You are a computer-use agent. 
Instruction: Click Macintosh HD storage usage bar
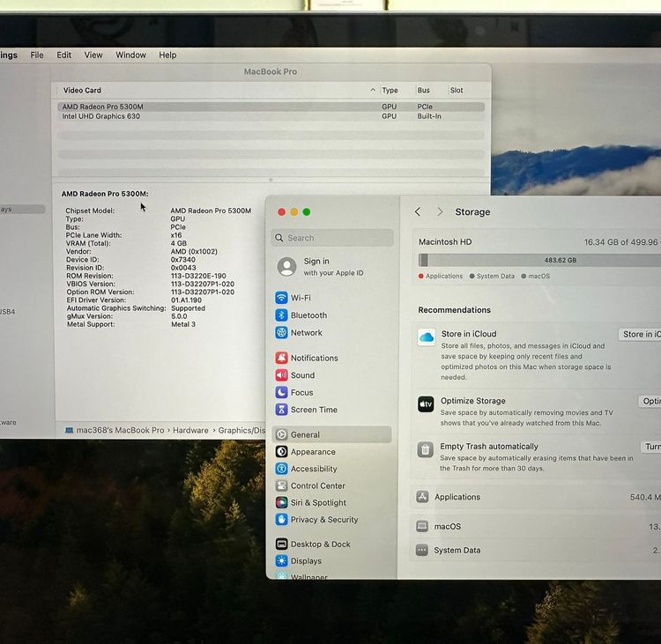point(539,260)
